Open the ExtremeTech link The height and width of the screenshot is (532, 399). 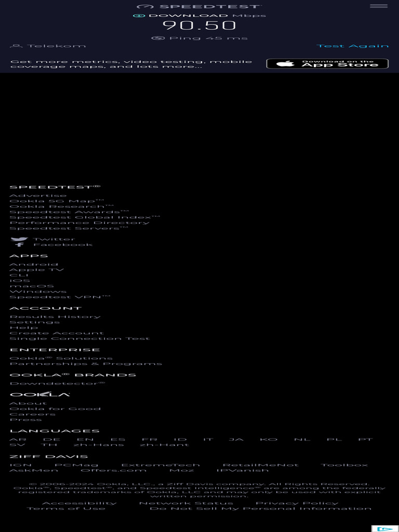pyautogui.click(x=161, y=465)
